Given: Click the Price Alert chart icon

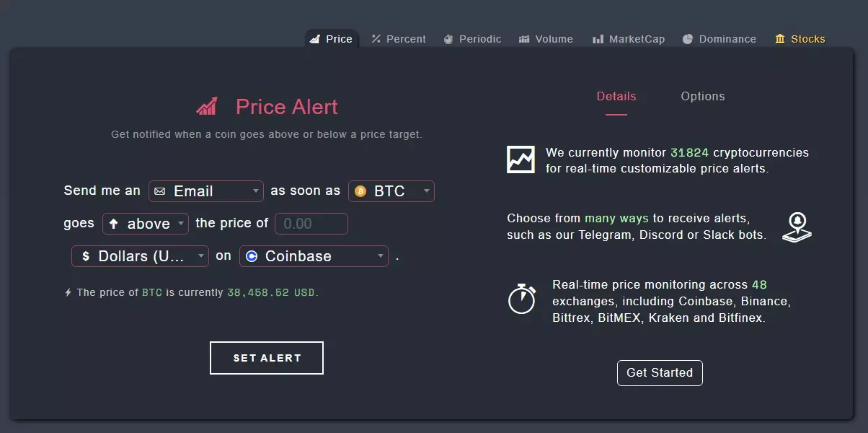Looking at the screenshot, I should point(207,107).
